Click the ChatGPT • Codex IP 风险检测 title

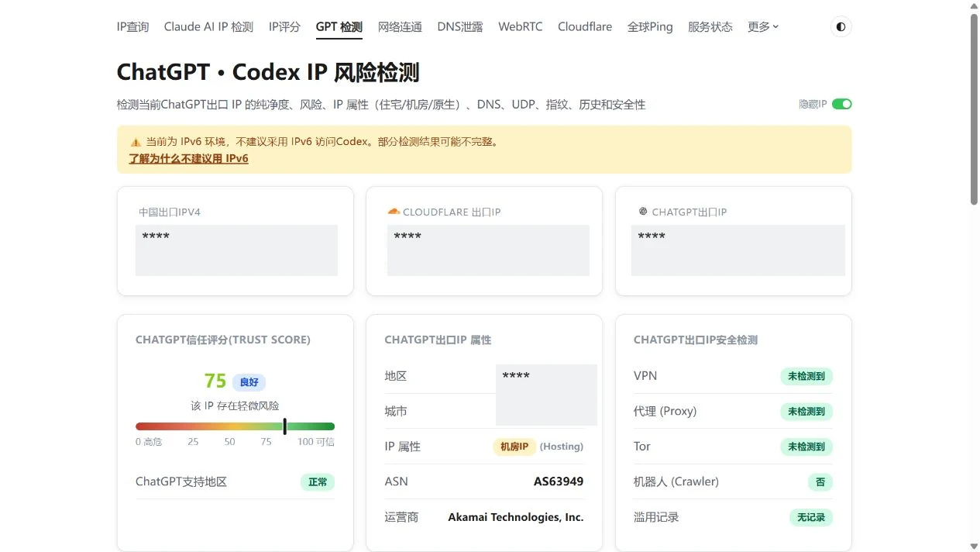click(x=268, y=72)
